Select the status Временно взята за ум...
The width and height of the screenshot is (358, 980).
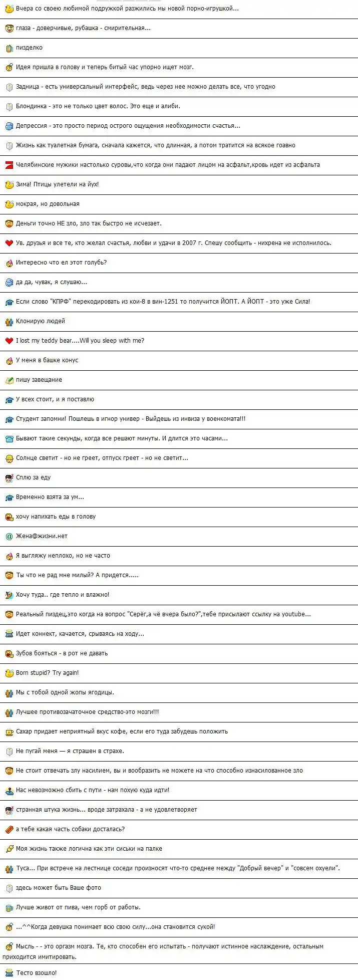click(50, 497)
